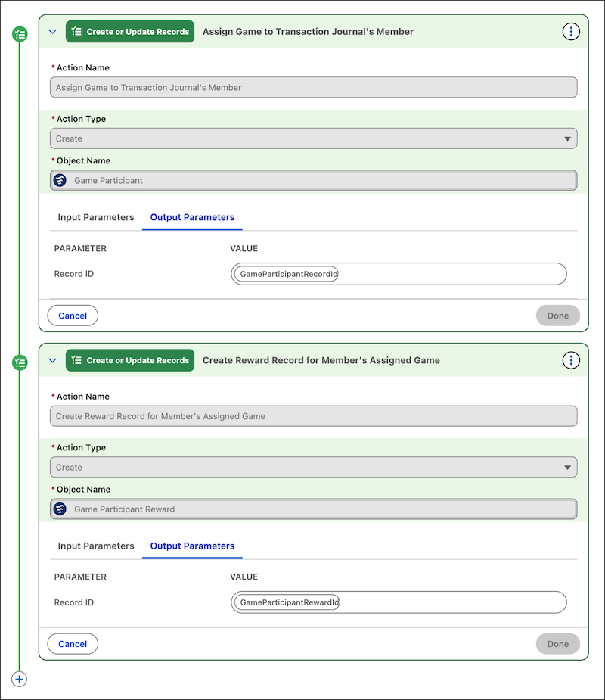Click the Action Name field for Assign Game
The height and width of the screenshot is (700, 605).
(314, 88)
